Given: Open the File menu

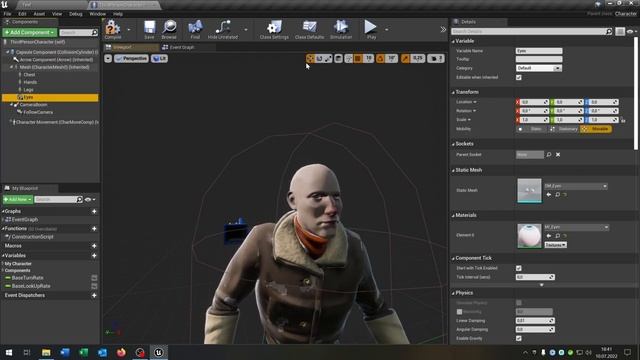Looking at the screenshot, I should pos(7,14).
